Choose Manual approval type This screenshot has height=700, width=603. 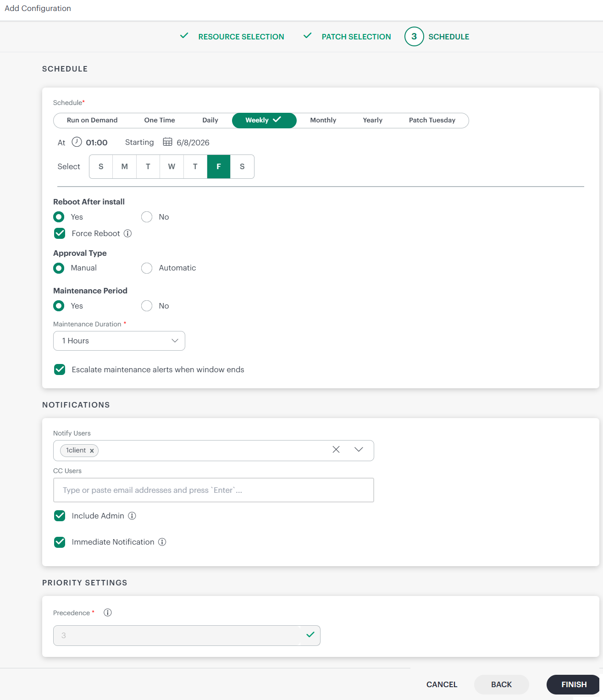59,268
